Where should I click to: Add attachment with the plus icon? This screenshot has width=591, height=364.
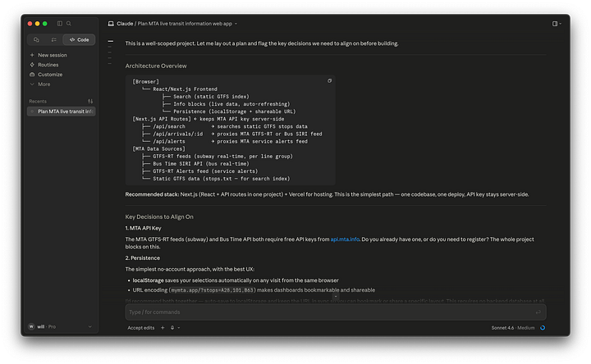pos(163,328)
